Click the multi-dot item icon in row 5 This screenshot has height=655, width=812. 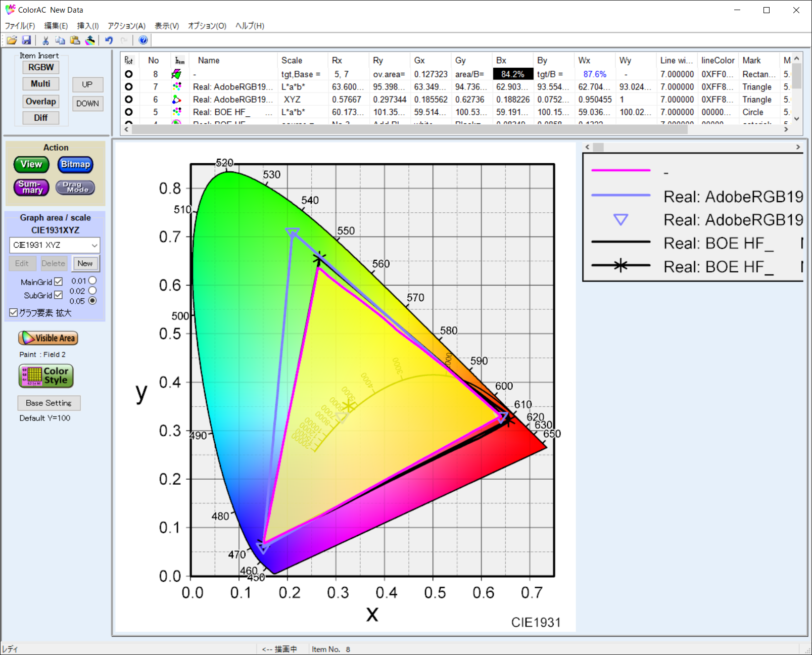[176, 112]
